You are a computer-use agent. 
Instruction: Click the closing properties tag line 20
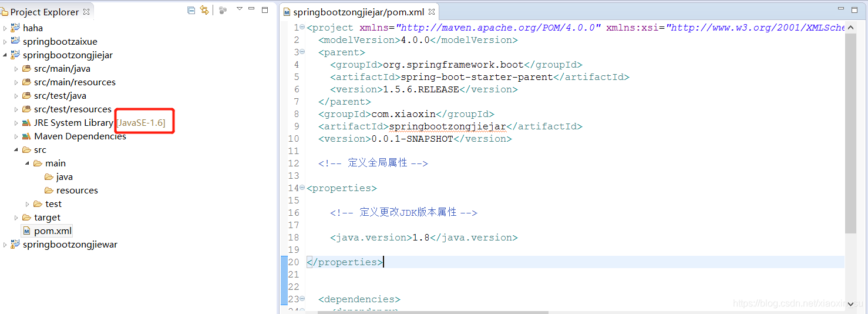pyautogui.click(x=345, y=262)
